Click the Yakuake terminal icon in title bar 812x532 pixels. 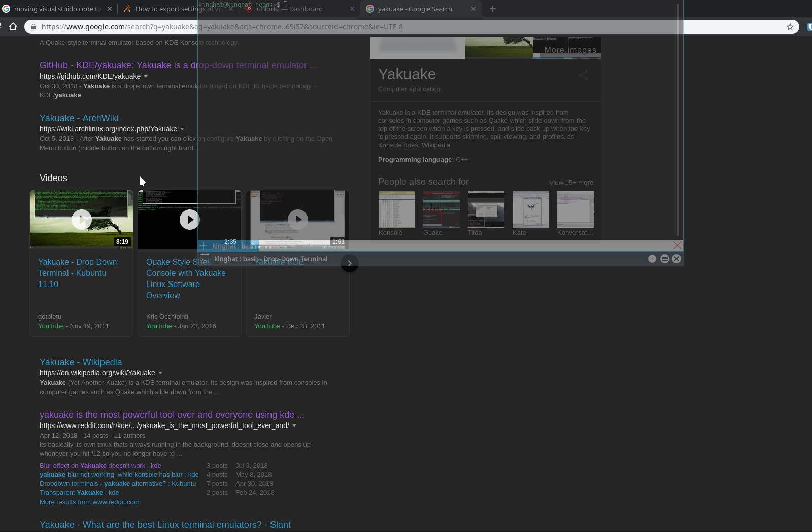[205, 259]
